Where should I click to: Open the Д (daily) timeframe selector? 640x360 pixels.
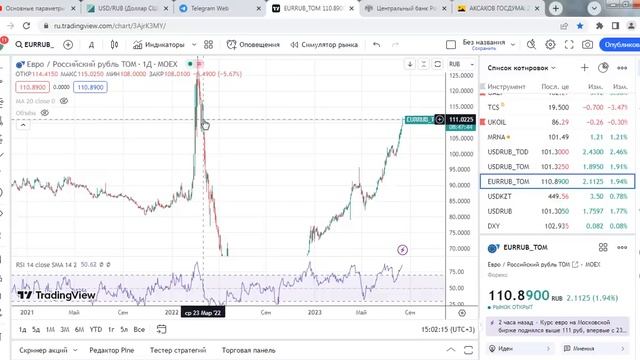(91, 45)
